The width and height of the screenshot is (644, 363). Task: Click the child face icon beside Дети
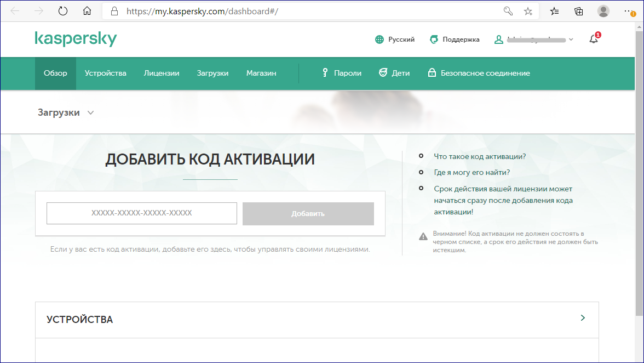pos(383,73)
